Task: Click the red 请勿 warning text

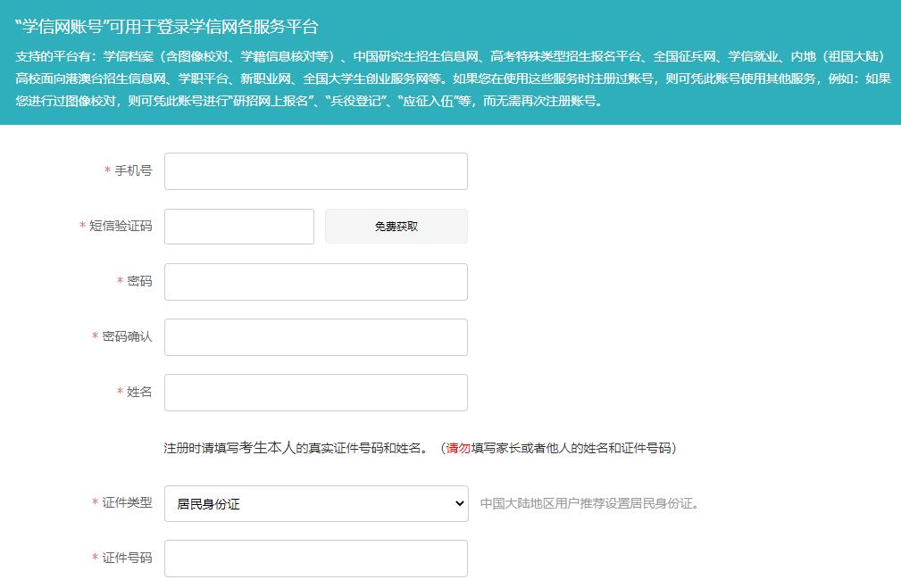Action: [459, 448]
